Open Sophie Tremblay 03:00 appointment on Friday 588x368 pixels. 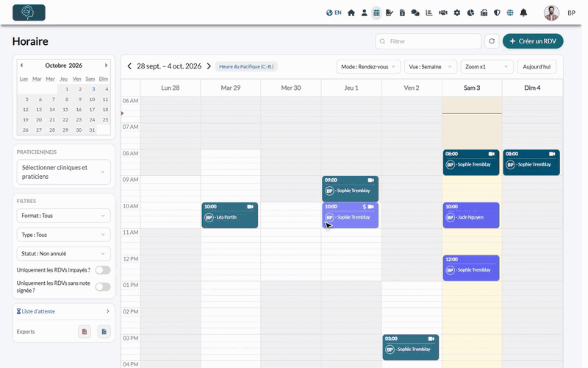[x=411, y=347]
